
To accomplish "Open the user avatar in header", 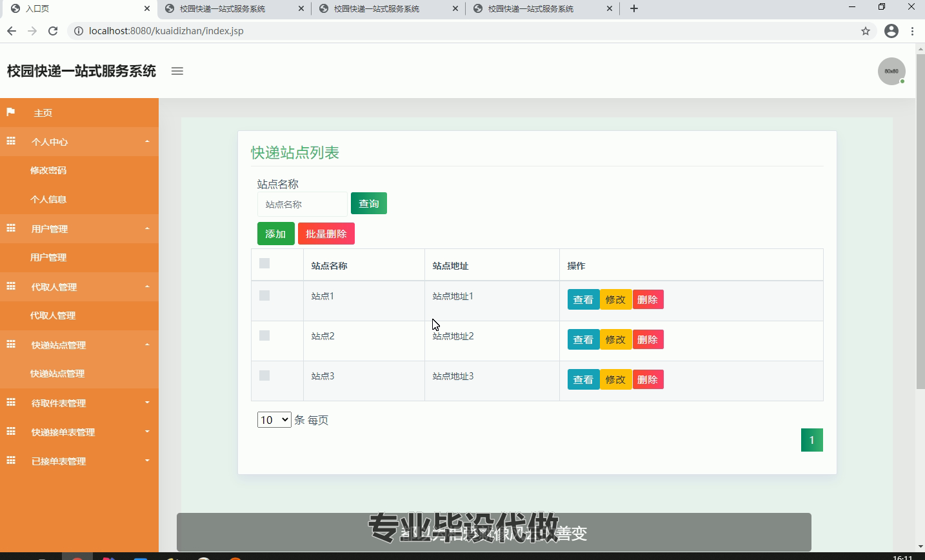I will click(891, 71).
